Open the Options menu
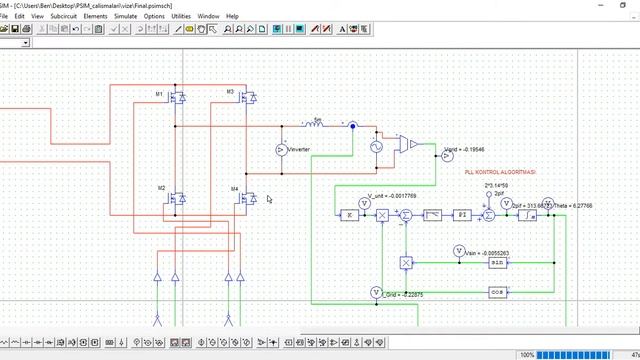The image size is (640, 360). pyautogui.click(x=154, y=16)
